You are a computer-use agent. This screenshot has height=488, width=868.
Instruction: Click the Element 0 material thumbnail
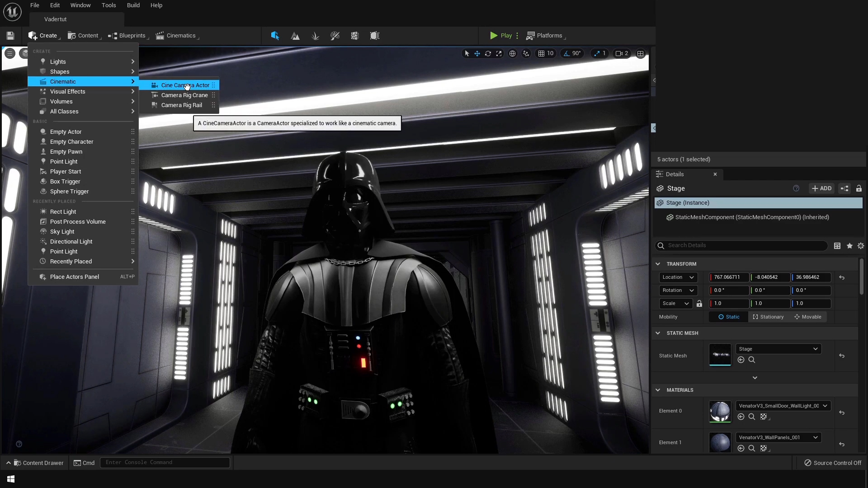tap(720, 411)
